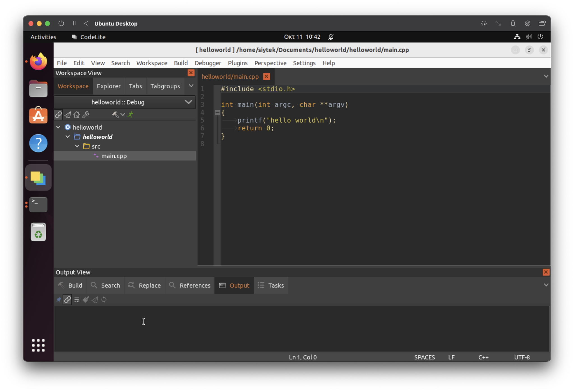Open Ubuntu Software from the dock
The image size is (574, 392).
(x=38, y=116)
